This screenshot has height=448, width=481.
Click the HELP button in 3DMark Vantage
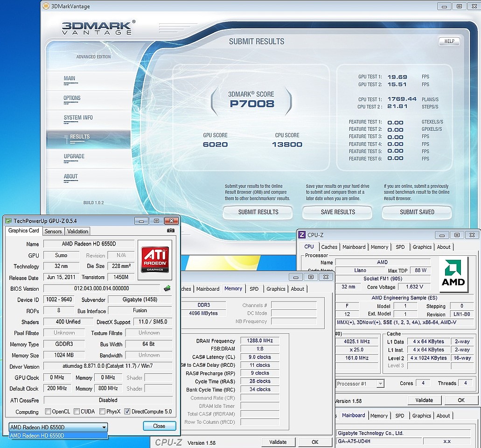pos(449,41)
